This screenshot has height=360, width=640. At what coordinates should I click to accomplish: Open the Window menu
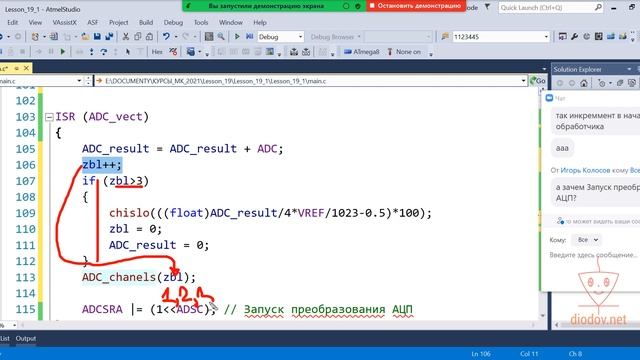(231, 22)
